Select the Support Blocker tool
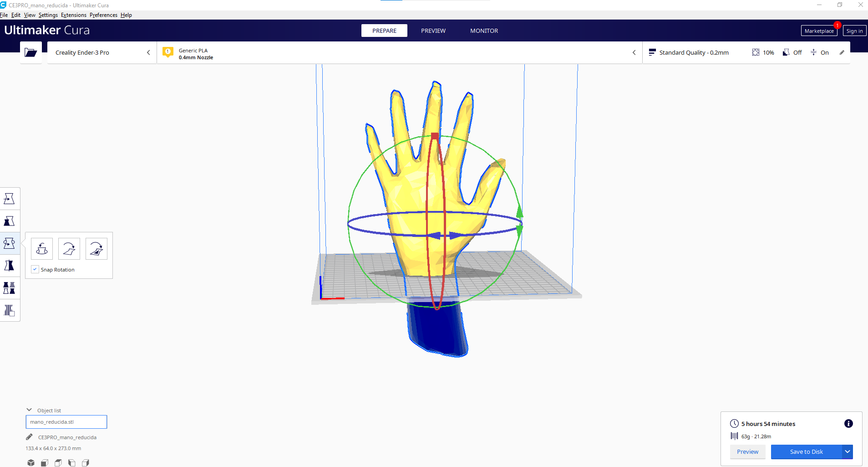Screen dimensions: 868x467 point(9,310)
